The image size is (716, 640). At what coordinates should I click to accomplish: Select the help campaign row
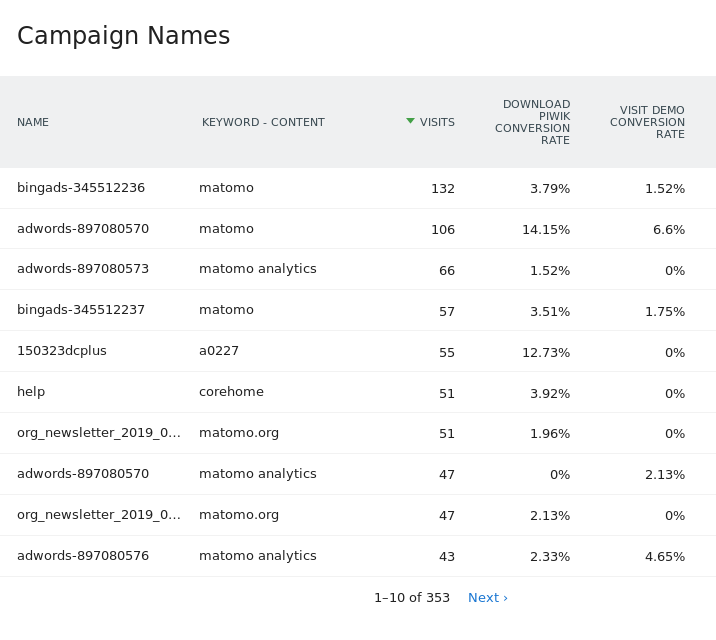31,392
